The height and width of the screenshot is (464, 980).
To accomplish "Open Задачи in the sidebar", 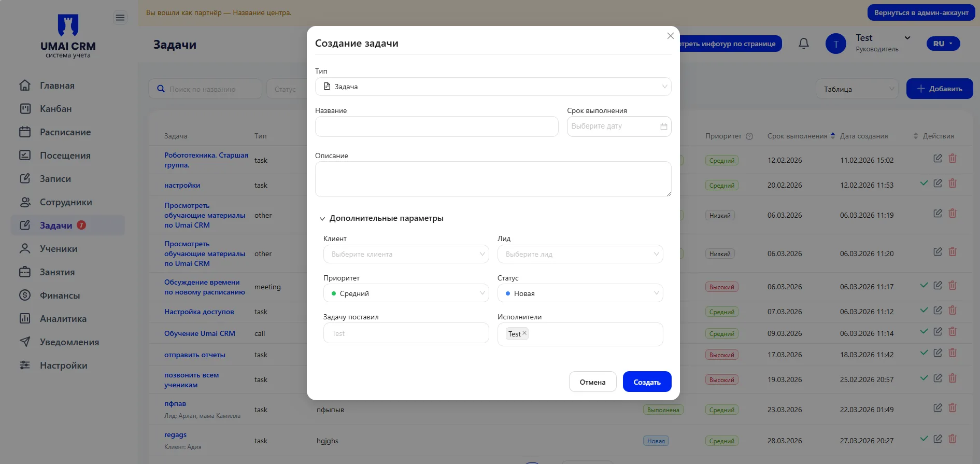I will 67,226.
